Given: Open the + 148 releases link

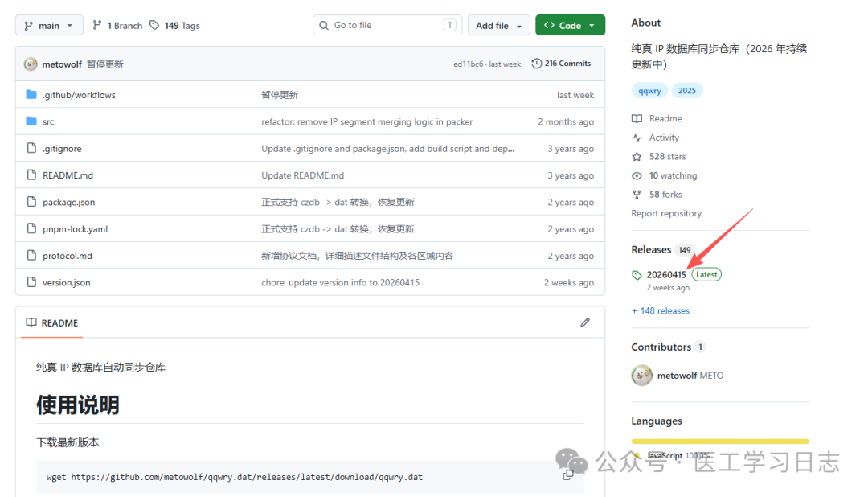Looking at the screenshot, I should pyautogui.click(x=661, y=311).
